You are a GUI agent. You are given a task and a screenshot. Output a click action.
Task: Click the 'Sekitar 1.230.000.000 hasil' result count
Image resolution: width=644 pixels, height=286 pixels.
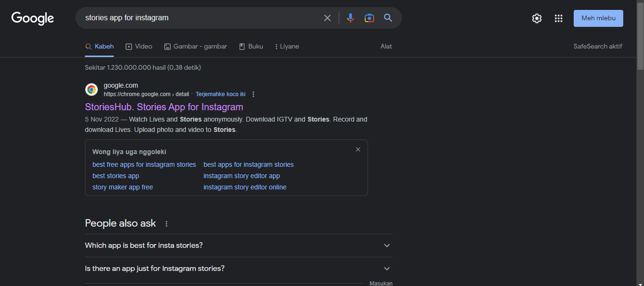[143, 67]
